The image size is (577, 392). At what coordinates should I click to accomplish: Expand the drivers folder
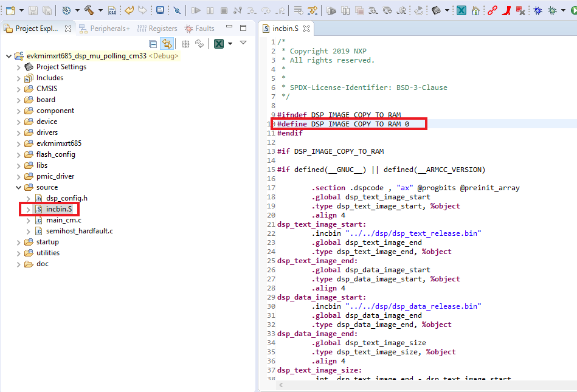tap(18, 132)
